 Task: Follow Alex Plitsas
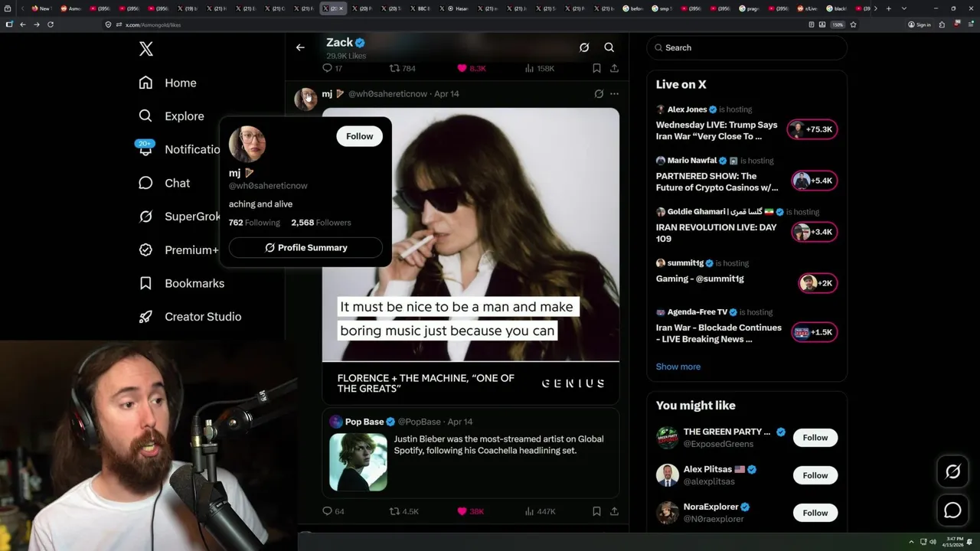(815, 475)
